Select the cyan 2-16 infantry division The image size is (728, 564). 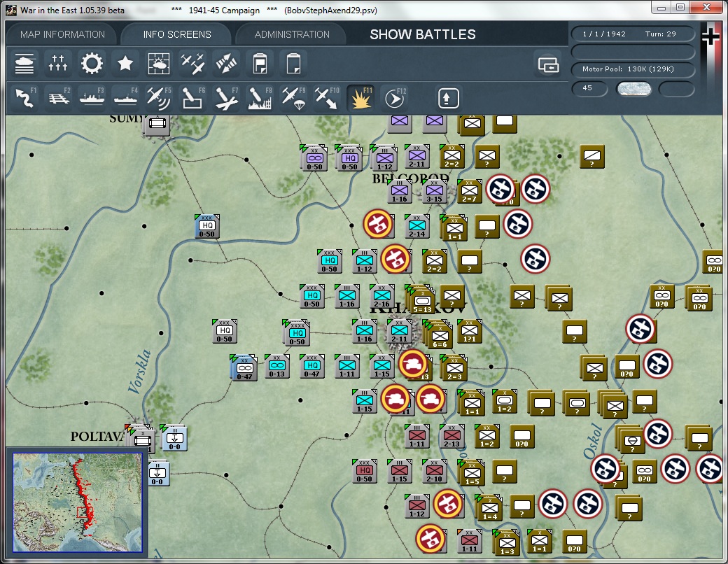point(381,296)
